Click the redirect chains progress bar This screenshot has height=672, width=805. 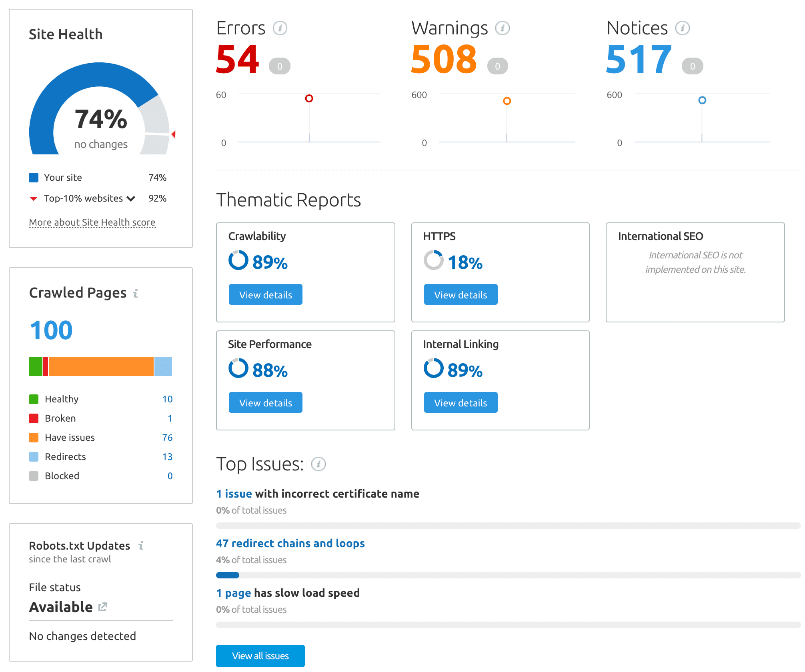click(508, 575)
